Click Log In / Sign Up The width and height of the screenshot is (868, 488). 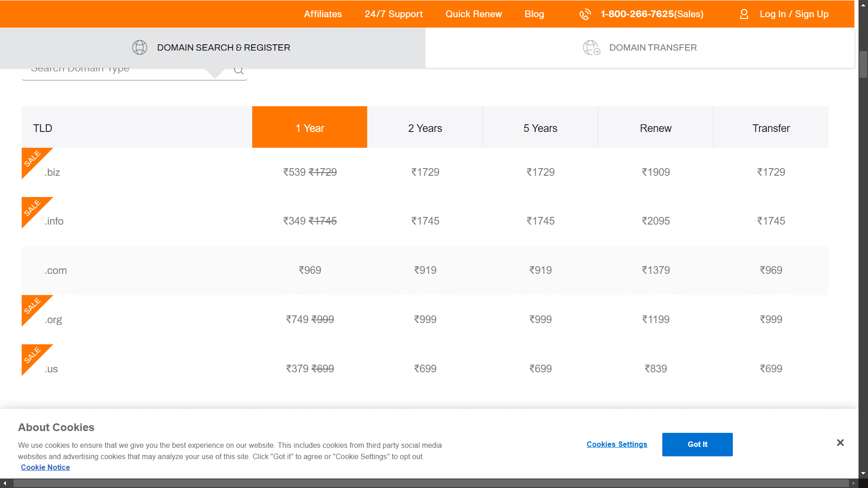[x=794, y=14]
